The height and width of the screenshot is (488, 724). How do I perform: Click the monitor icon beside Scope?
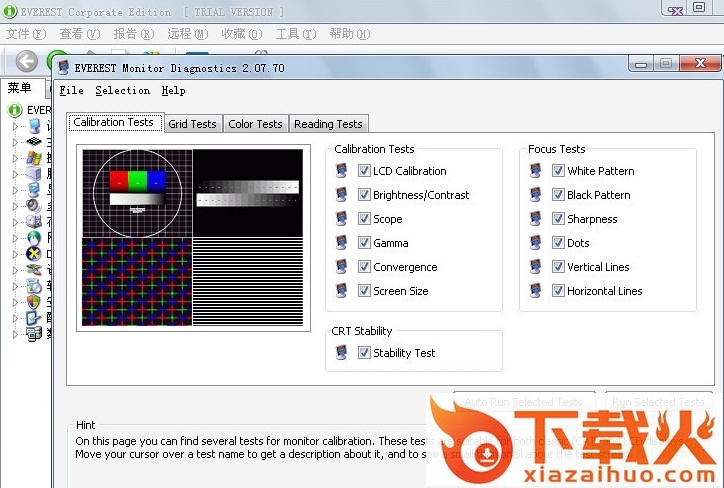(x=341, y=219)
